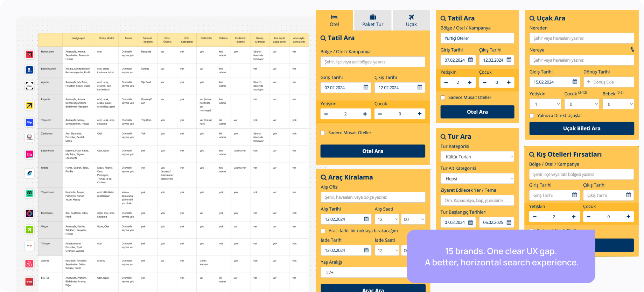The image size is (644, 292).
Task: Decrease Yetişkin count in Kış Otelleri Fırsatları
Action: click(534, 217)
